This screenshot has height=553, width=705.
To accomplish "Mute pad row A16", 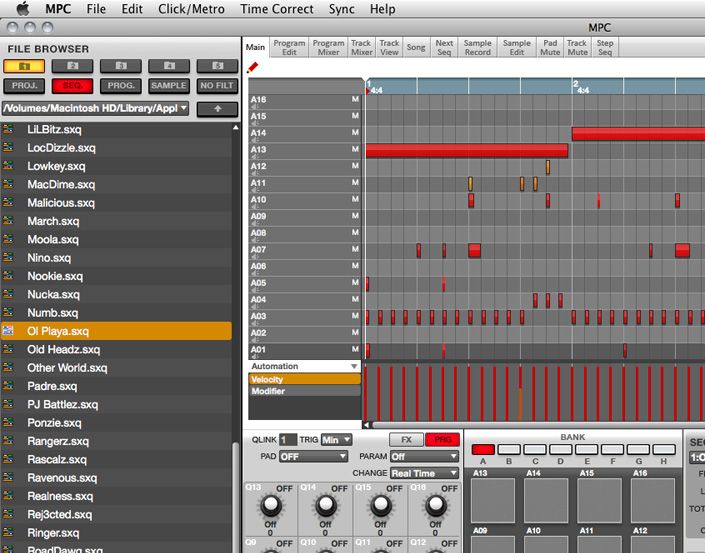I will coord(355,99).
